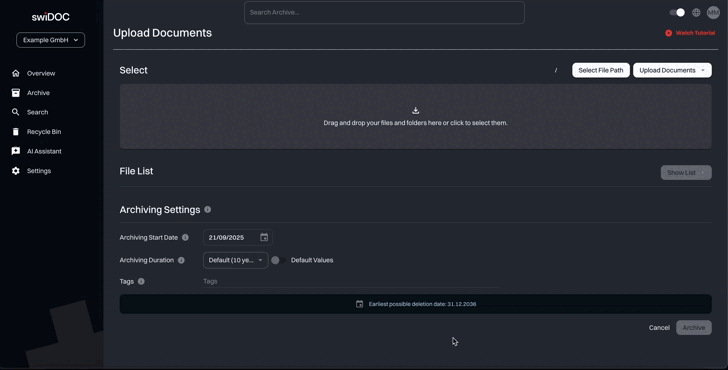Screen dimensions: 728x370
Task: Open the Archiving Duration dropdown
Action: (235, 260)
